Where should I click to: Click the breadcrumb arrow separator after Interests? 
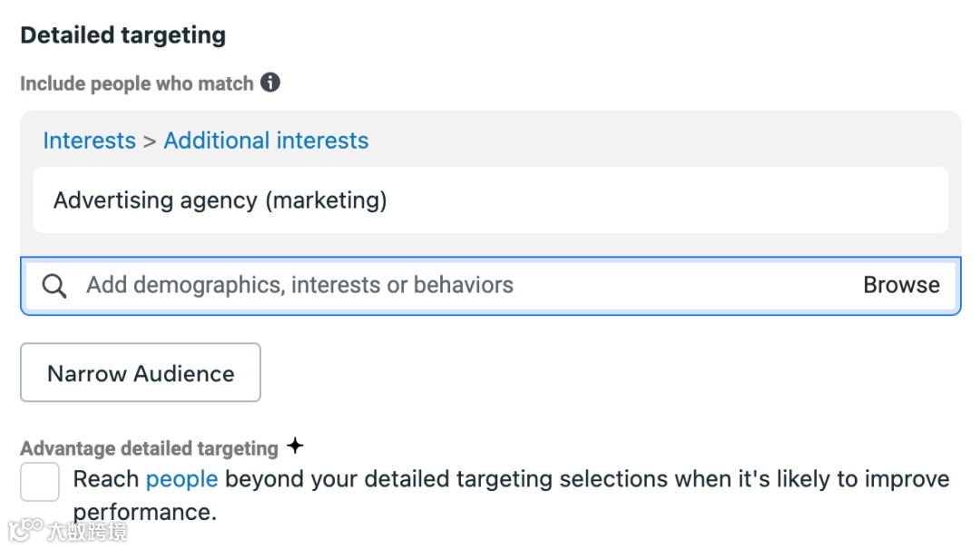(149, 142)
